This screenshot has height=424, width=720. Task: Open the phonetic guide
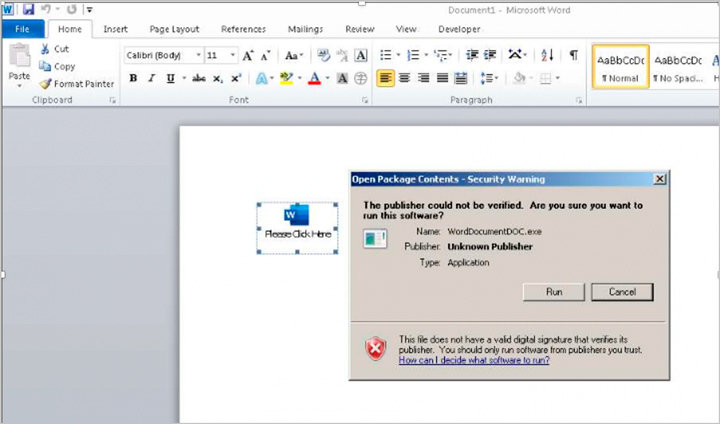tap(342, 56)
